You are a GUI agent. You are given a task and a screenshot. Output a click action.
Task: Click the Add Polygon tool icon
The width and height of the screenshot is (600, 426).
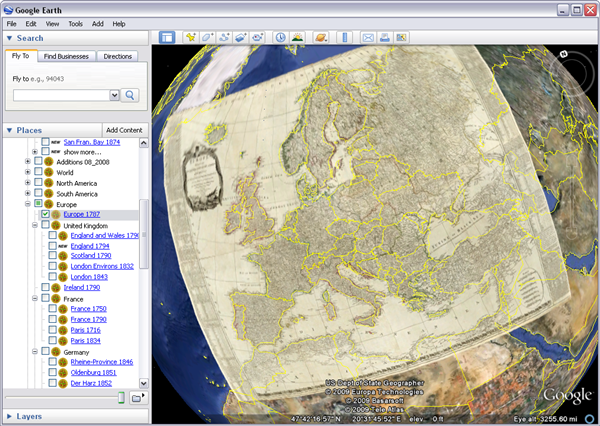point(208,38)
